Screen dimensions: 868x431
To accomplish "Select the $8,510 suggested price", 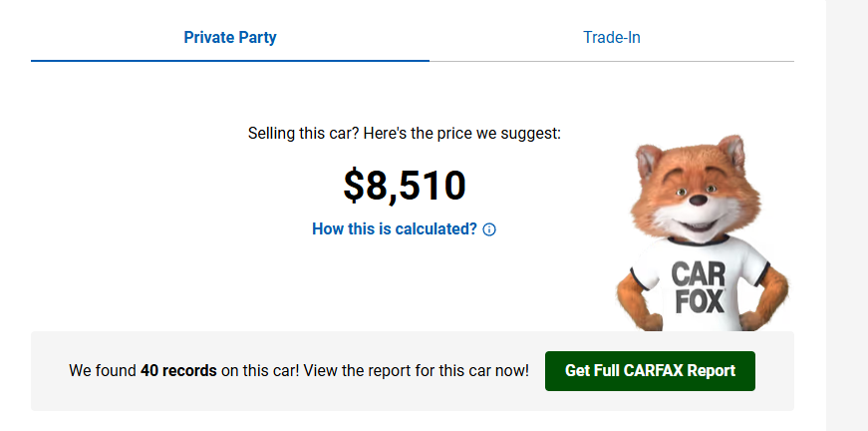I will [405, 186].
